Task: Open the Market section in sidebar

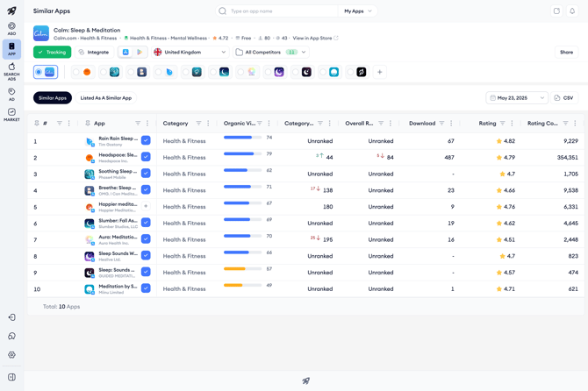Action: pyautogui.click(x=11, y=115)
